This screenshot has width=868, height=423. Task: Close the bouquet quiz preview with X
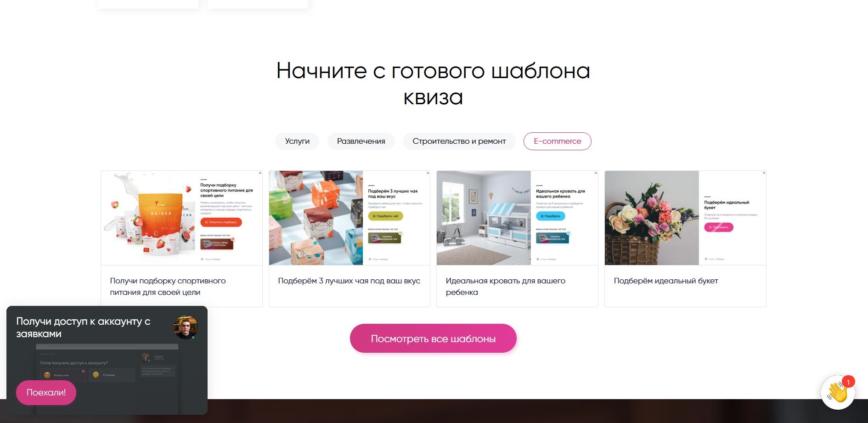point(764,173)
